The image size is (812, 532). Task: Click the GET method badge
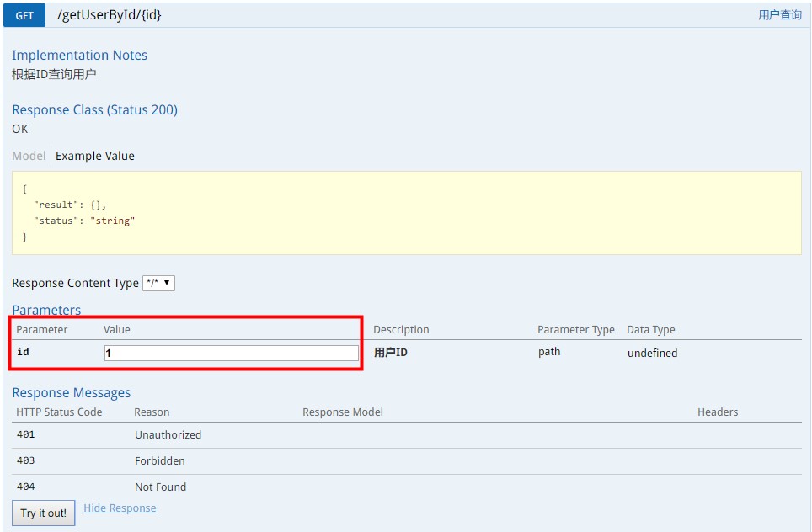24,15
